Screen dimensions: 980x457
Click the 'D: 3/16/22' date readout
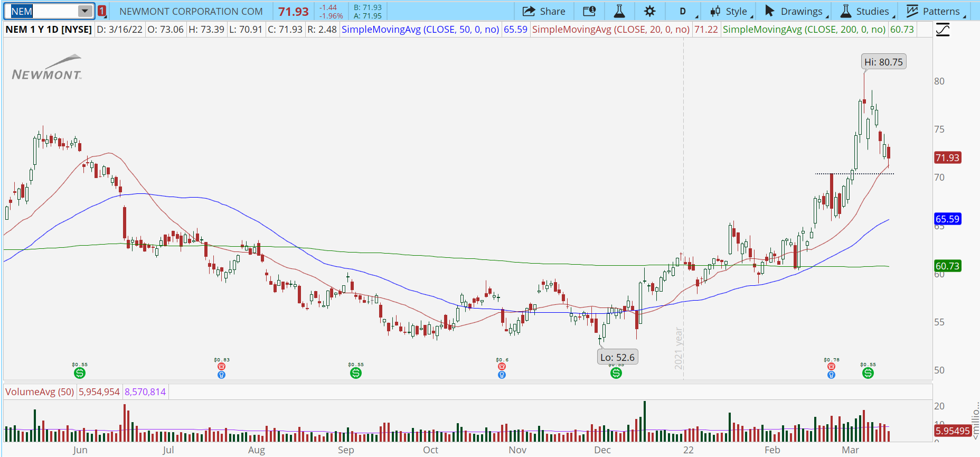click(x=120, y=30)
